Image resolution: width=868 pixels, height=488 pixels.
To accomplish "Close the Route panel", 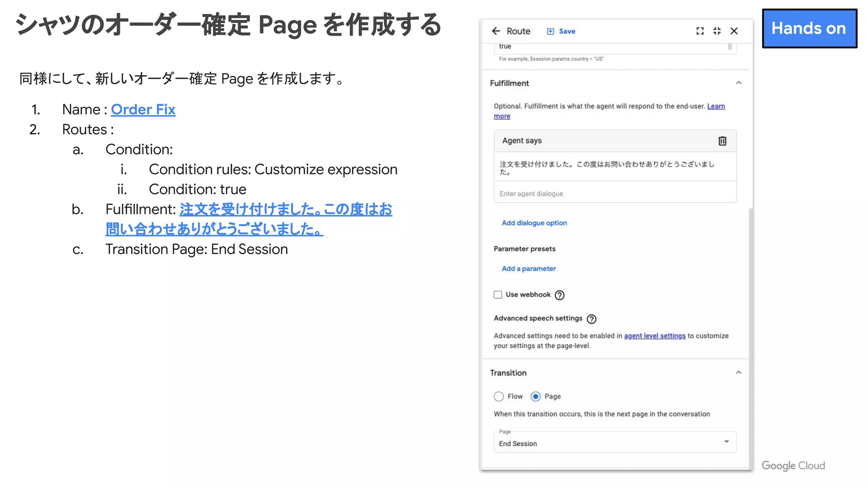I will pos(734,31).
